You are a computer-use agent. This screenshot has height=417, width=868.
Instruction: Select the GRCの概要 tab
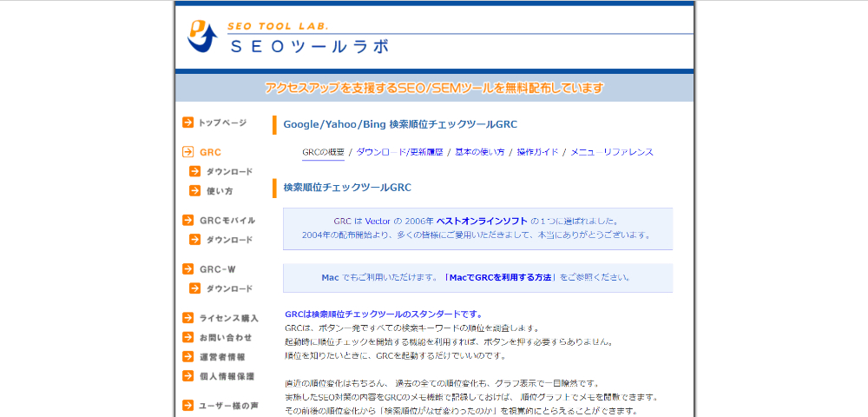click(323, 152)
